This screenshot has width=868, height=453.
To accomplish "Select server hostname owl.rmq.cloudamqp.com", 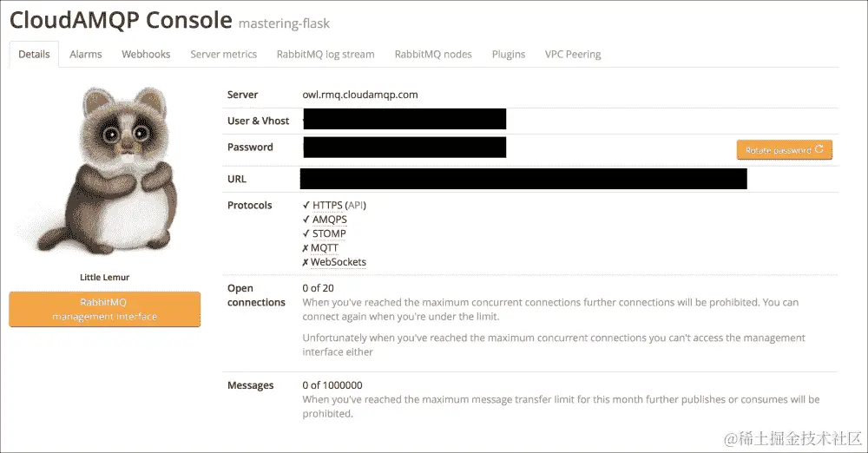I will click(360, 95).
